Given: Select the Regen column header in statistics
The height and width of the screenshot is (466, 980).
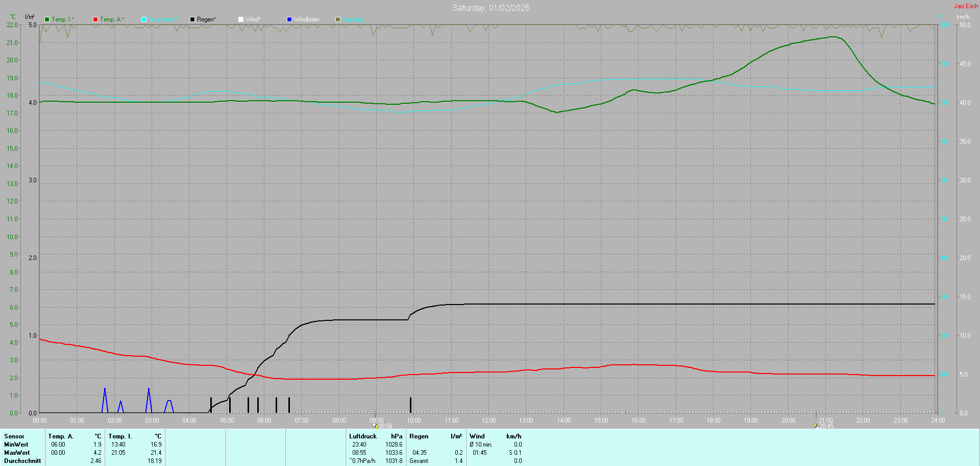Looking at the screenshot, I should (x=419, y=436).
